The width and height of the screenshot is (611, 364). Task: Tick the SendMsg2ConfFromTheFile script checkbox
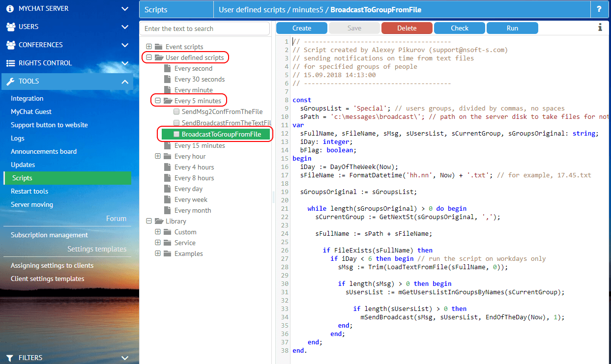pos(176,112)
